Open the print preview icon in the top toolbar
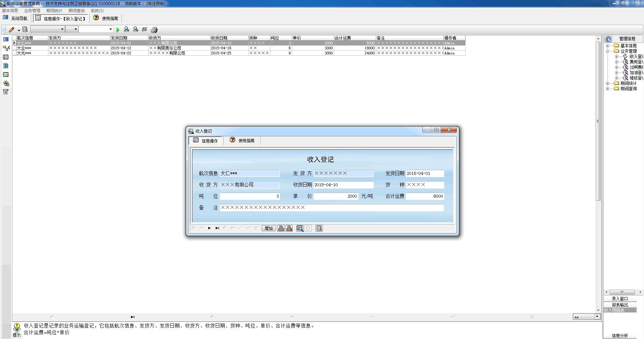This screenshot has height=339, width=644. [x=25, y=30]
